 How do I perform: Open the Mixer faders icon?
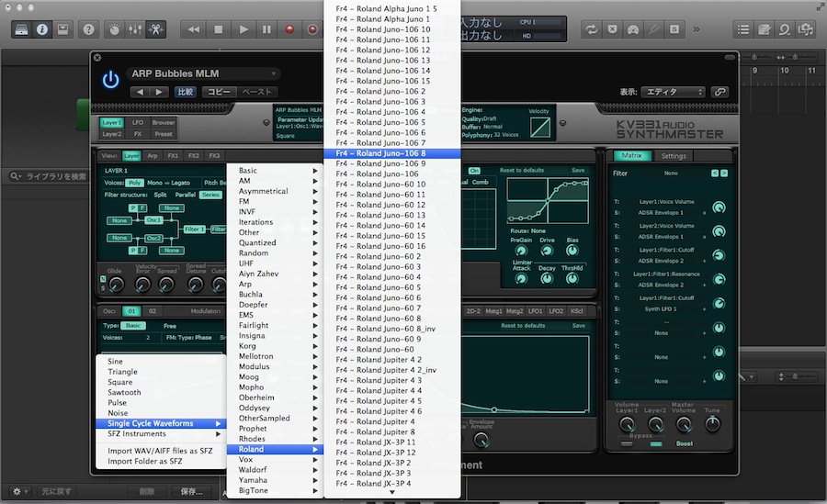coord(135,29)
